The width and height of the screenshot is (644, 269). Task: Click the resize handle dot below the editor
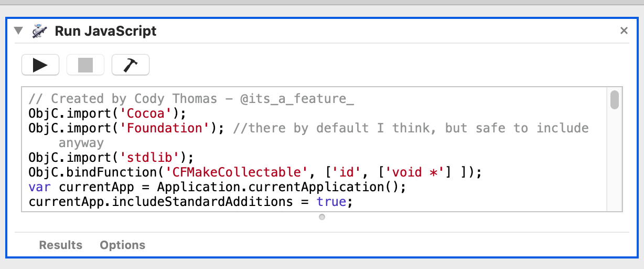[322, 217]
